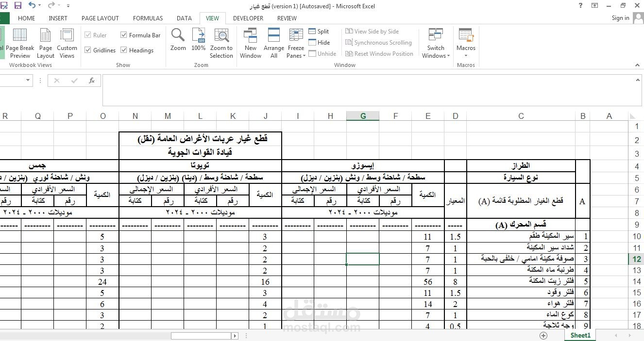Screen dimensions: 644x341
Task: Select column J header
Action: pos(265,116)
